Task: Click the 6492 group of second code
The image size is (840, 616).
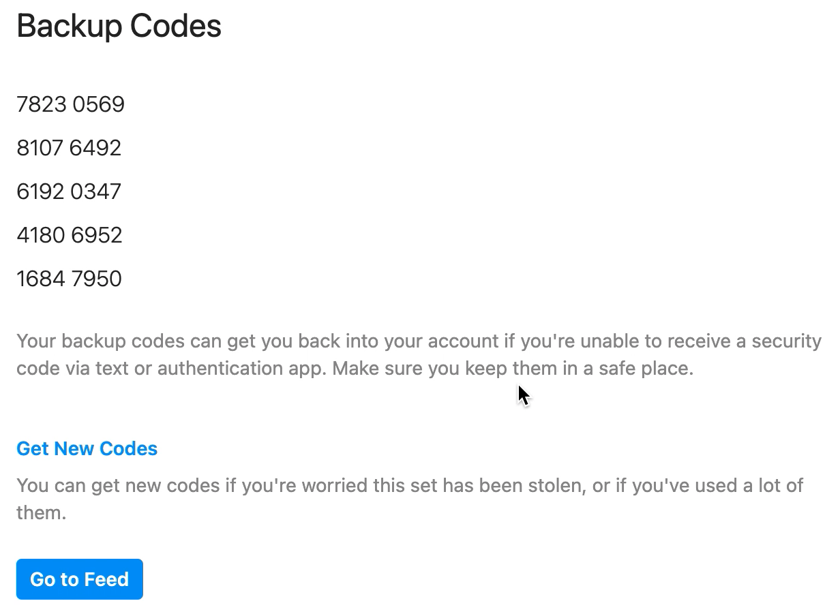Action: 95,148
